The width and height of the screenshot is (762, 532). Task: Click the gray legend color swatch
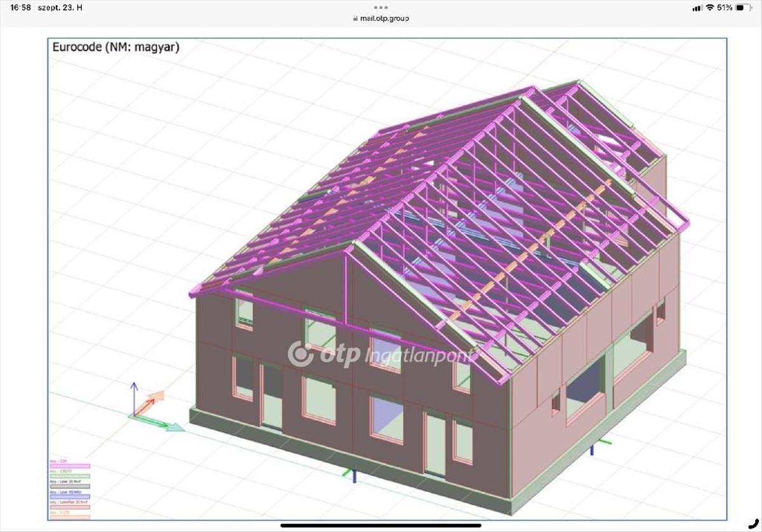click(70, 486)
